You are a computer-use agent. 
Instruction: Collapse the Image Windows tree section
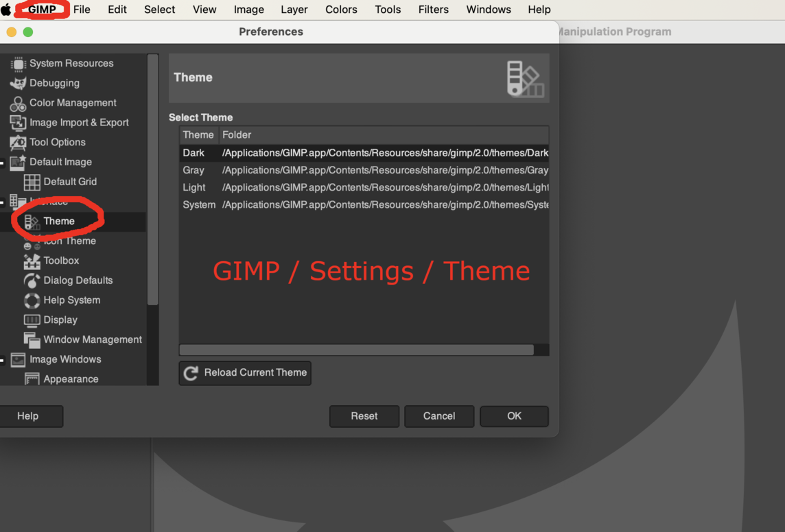(2, 360)
